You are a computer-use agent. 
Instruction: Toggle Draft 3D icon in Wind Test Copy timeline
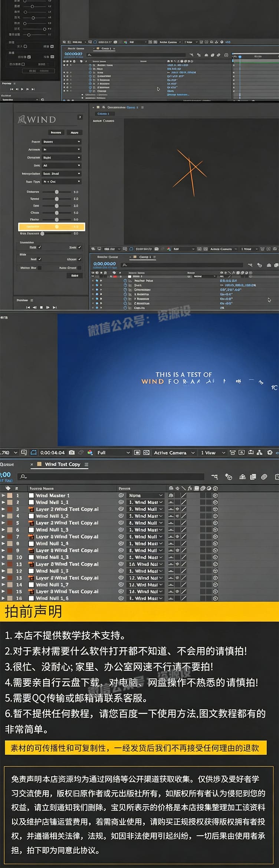point(229,476)
